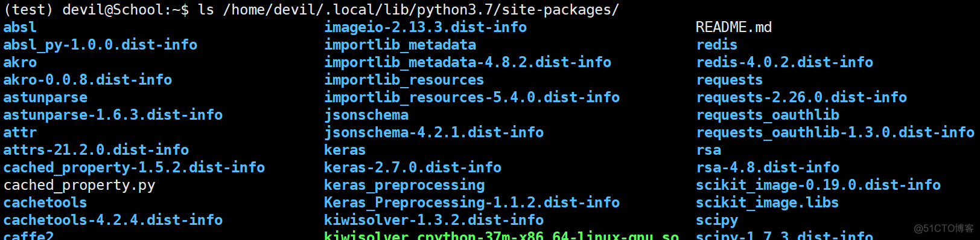
Task: Select keras-2.7.0.dist-info entry
Action: [413, 167]
